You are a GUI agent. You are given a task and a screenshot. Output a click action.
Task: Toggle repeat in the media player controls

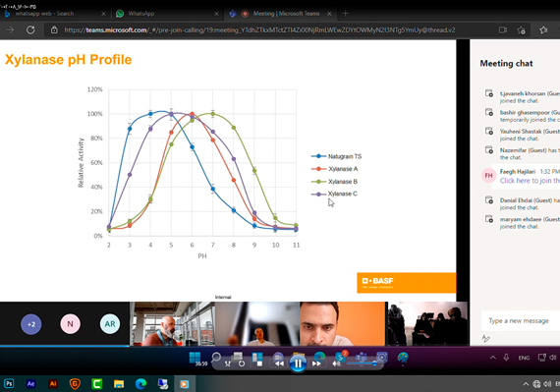242,364
